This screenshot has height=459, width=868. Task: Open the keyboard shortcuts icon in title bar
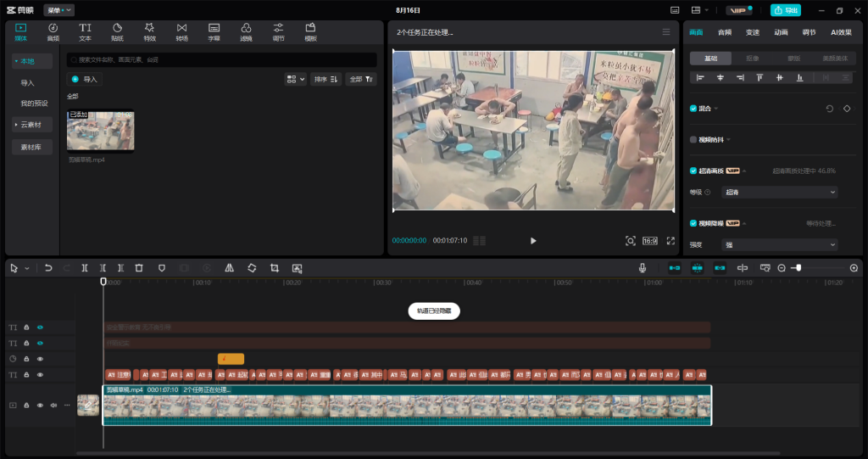point(675,10)
